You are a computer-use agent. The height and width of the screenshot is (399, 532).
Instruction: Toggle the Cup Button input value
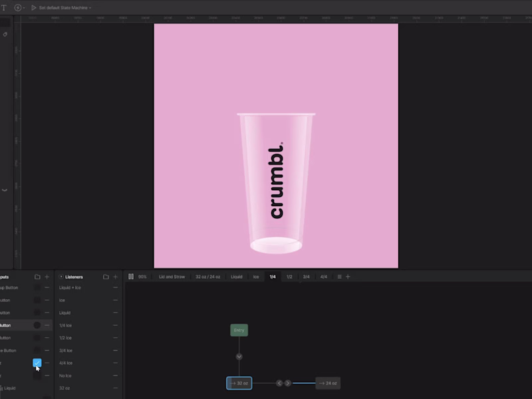point(38,287)
